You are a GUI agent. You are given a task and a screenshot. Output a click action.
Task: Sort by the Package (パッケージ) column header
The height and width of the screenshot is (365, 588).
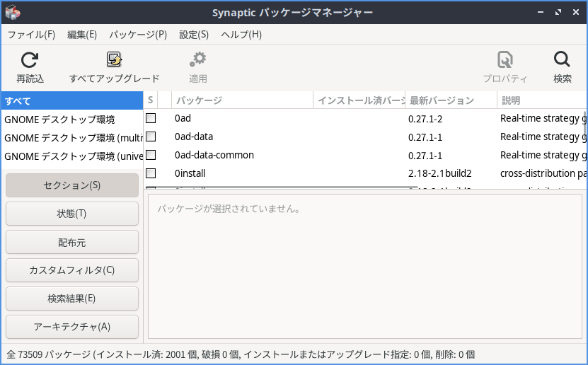pos(243,100)
